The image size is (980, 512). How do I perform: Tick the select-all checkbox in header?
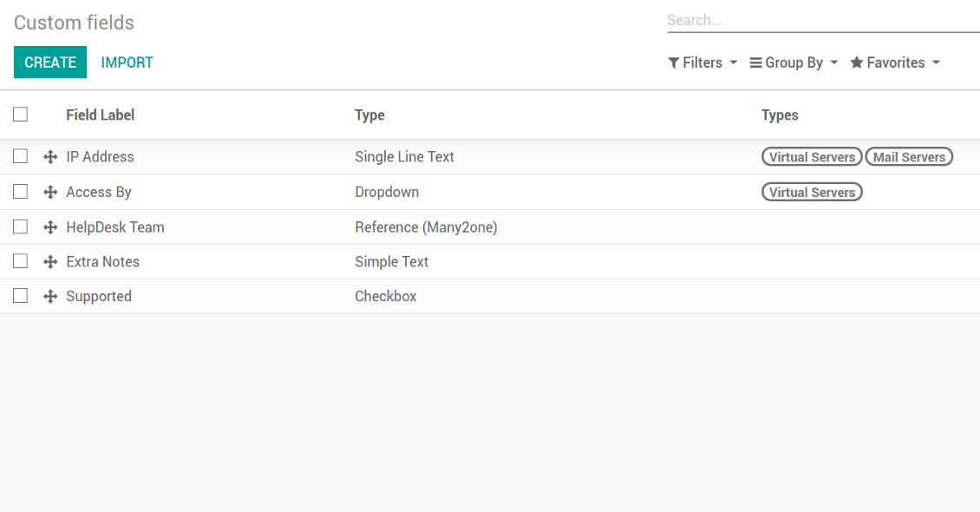tap(21, 115)
